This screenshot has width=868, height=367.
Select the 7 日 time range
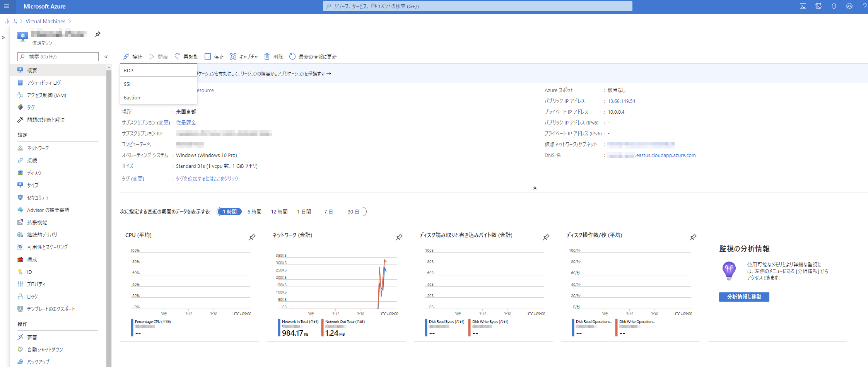point(328,212)
